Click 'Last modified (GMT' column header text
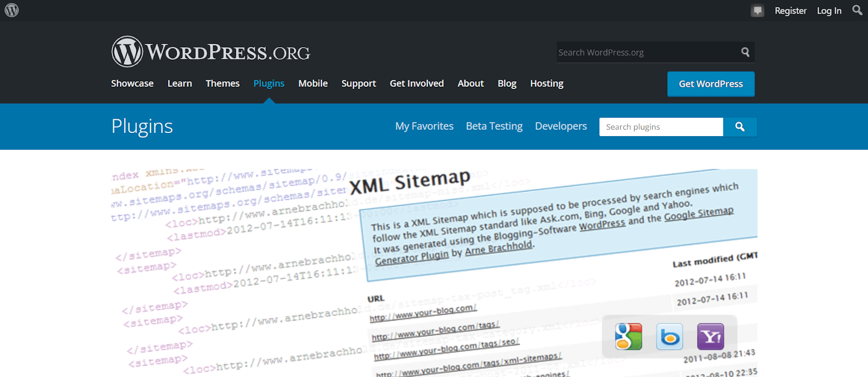 point(715,260)
